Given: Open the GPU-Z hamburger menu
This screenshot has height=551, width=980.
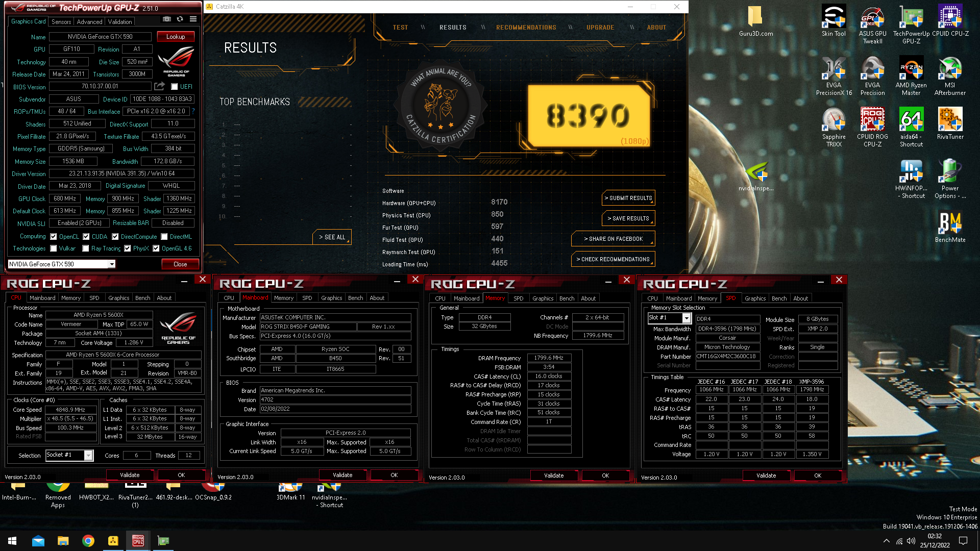Looking at the screenshot, I should [193, 19].
